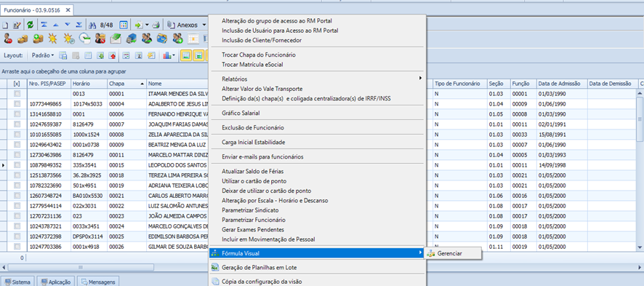Click the plain sun icon
Viewport: 644px width, 286px height.
[x=52, y=39]
